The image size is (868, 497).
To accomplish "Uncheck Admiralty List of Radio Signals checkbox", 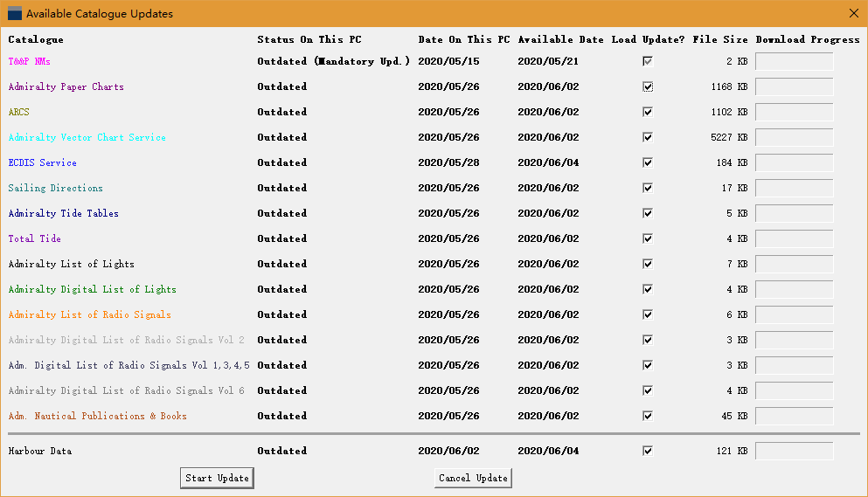I will coord(648,314).
